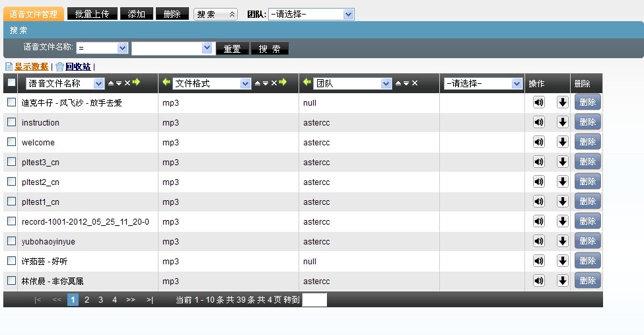Check the select-all checkbox in table header
The width and height of the screenshot is (644, 335).
11,83
